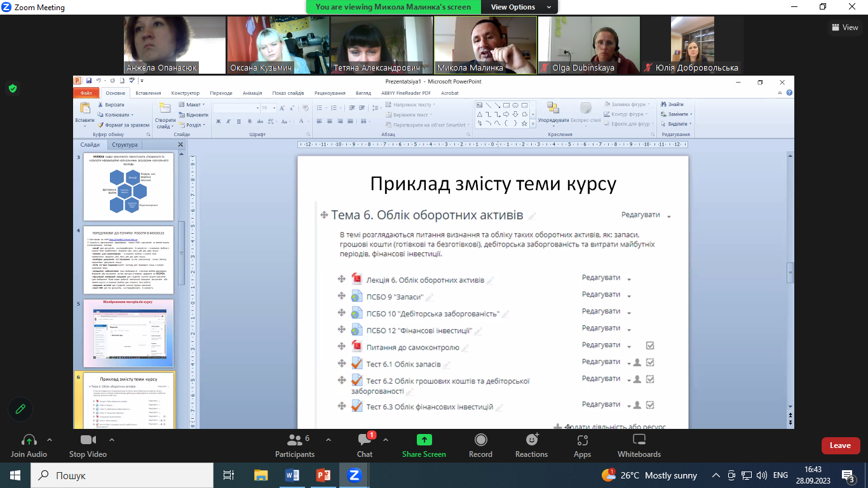868x488 pixels.
Task: Click the green pencil annotate icon
Action: tap(20, 409)
